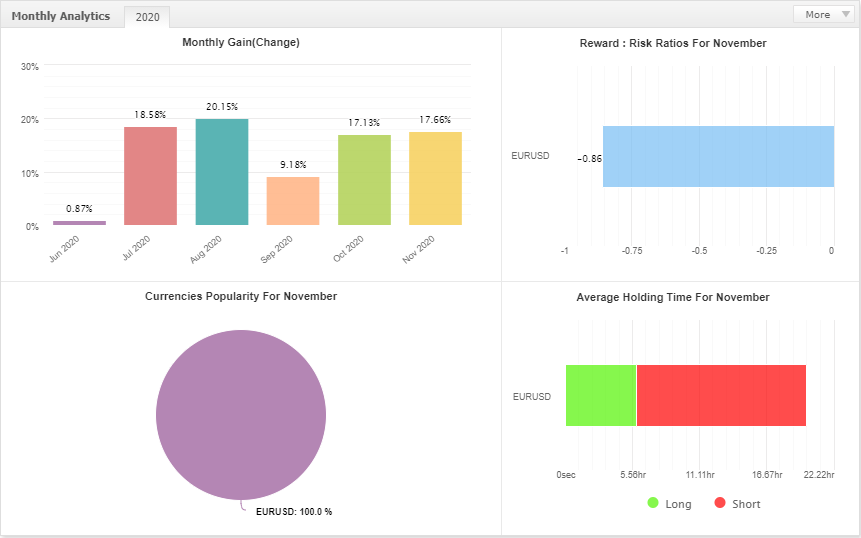Click the Jun 2020 axis label
This screenshot has width=861, height=538.
64,249
